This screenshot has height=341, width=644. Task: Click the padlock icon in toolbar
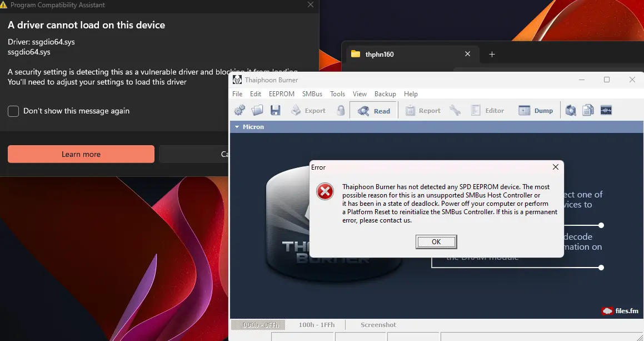coord(341,110)
